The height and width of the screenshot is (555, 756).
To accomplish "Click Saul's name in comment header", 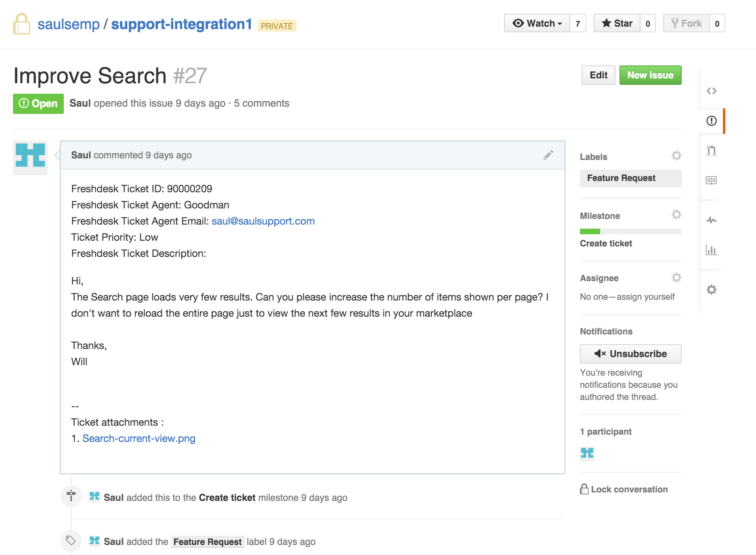I will pyautogui.click(x=81, y=155).
